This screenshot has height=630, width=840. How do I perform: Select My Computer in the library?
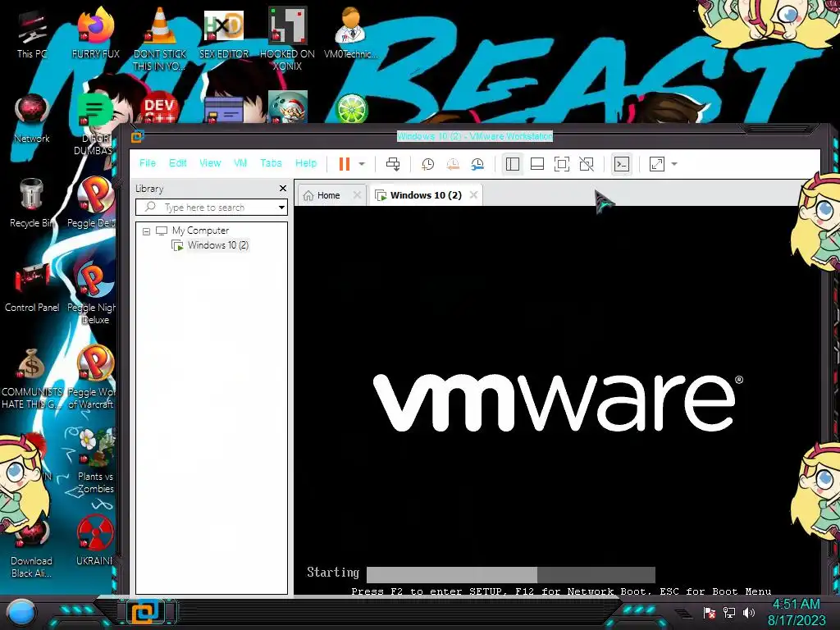pyautogui.click(x=200, y=231)
